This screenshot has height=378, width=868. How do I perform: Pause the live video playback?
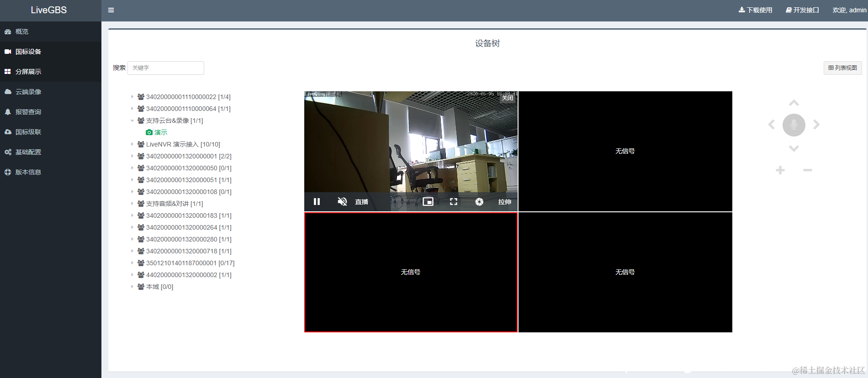point(317,201)
